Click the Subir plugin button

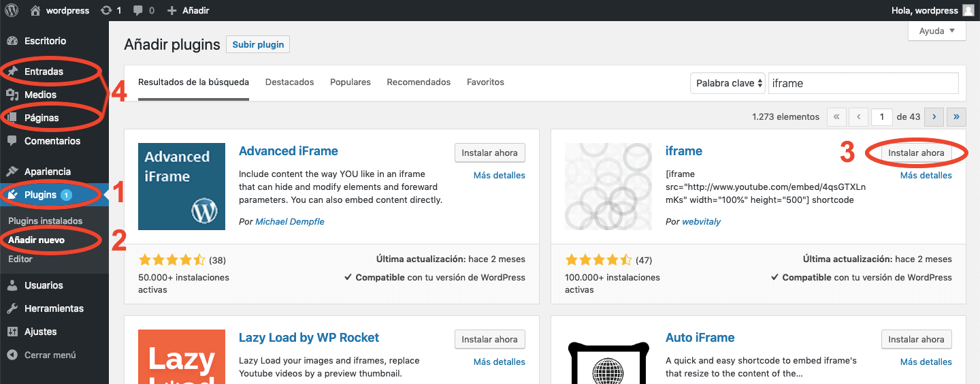pyautogui.click(x=258, y=45)
